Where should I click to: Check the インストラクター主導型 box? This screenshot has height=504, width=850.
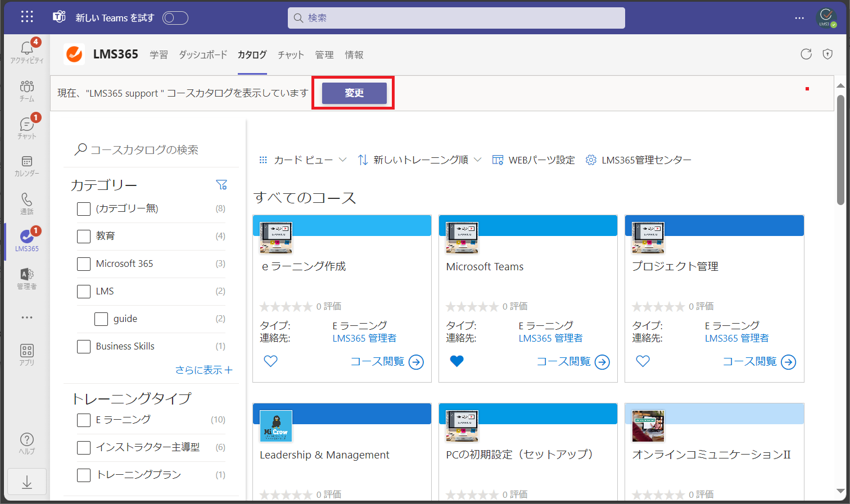[84, 448]
